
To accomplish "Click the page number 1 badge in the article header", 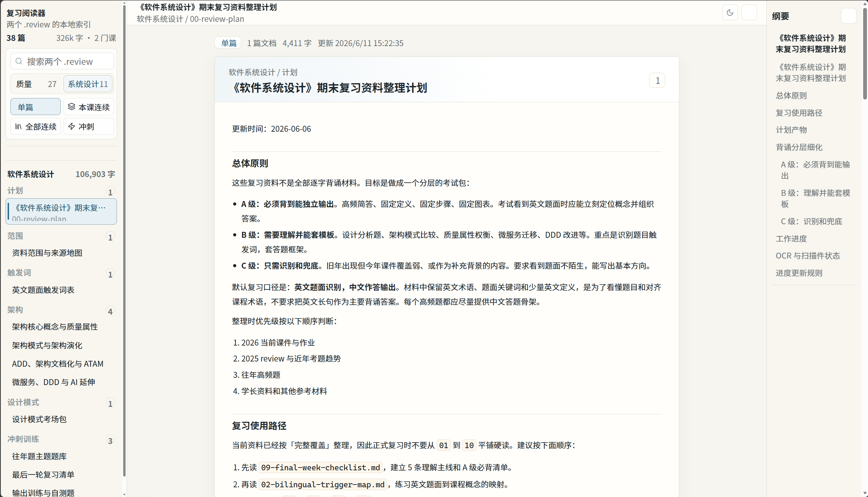I will 657,80.
